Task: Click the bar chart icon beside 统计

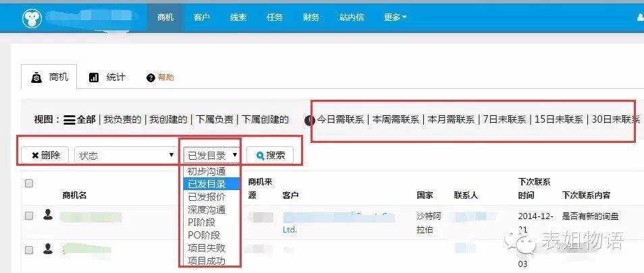Action: [x=94, y=78]
